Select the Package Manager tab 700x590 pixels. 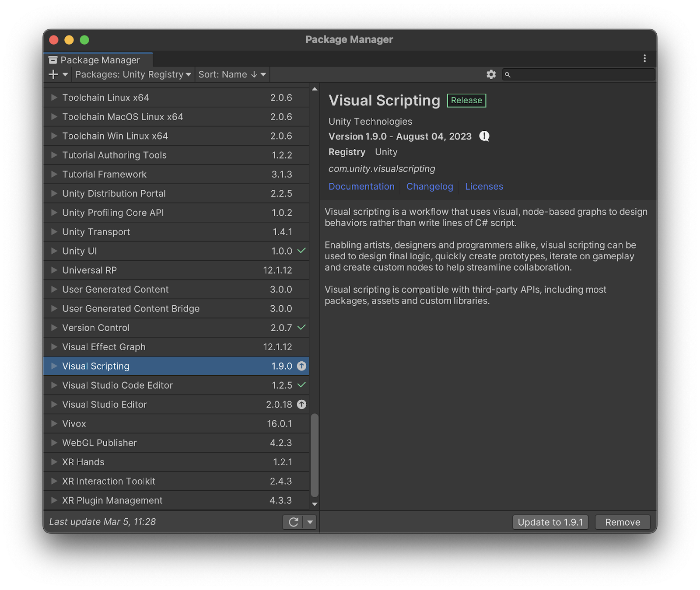tap(98, 60)
